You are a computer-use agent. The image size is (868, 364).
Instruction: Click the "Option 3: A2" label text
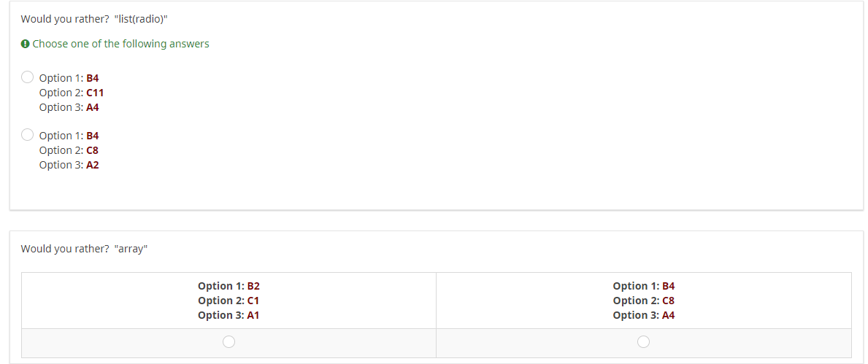[x=69, y=165]
